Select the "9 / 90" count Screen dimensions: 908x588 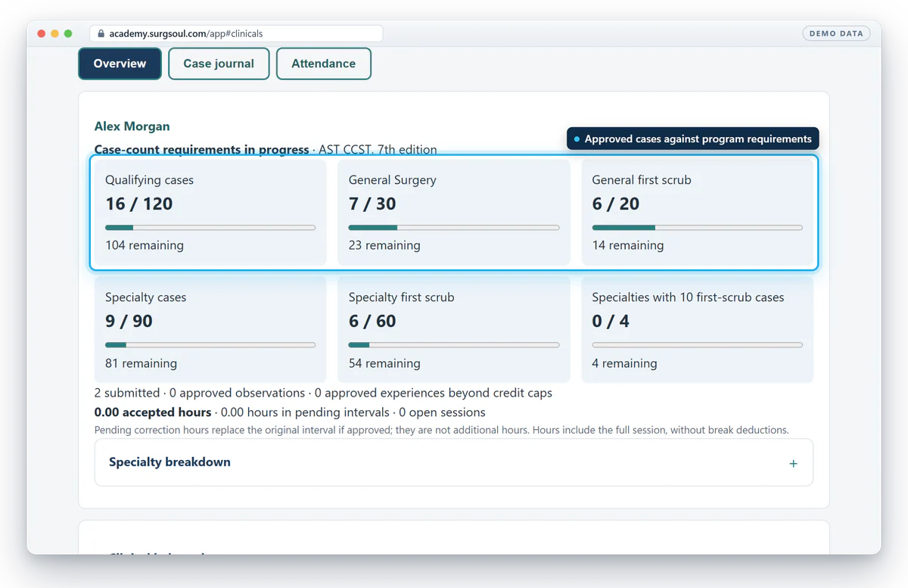coord(129,321)
